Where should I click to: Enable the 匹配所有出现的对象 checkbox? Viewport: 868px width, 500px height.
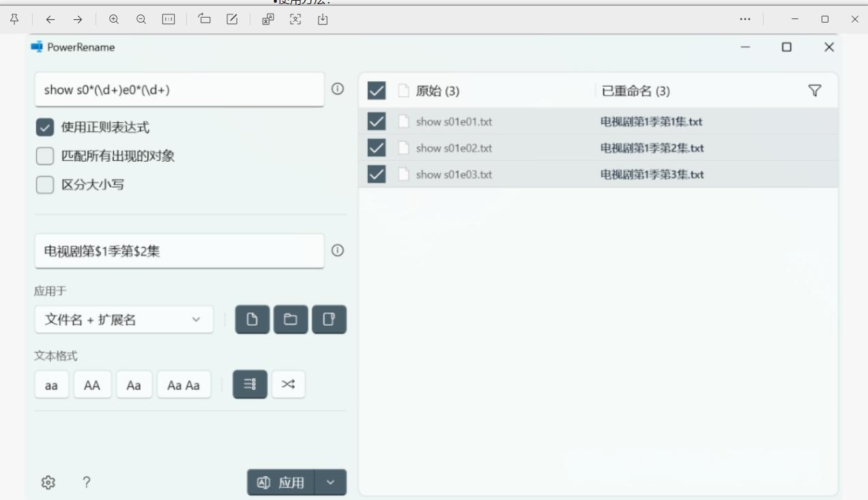tap(45, 156)
